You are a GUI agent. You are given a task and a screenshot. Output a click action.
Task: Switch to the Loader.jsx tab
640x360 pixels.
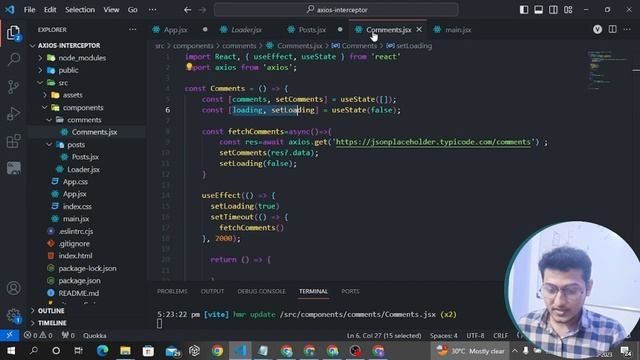pos(247,30)
